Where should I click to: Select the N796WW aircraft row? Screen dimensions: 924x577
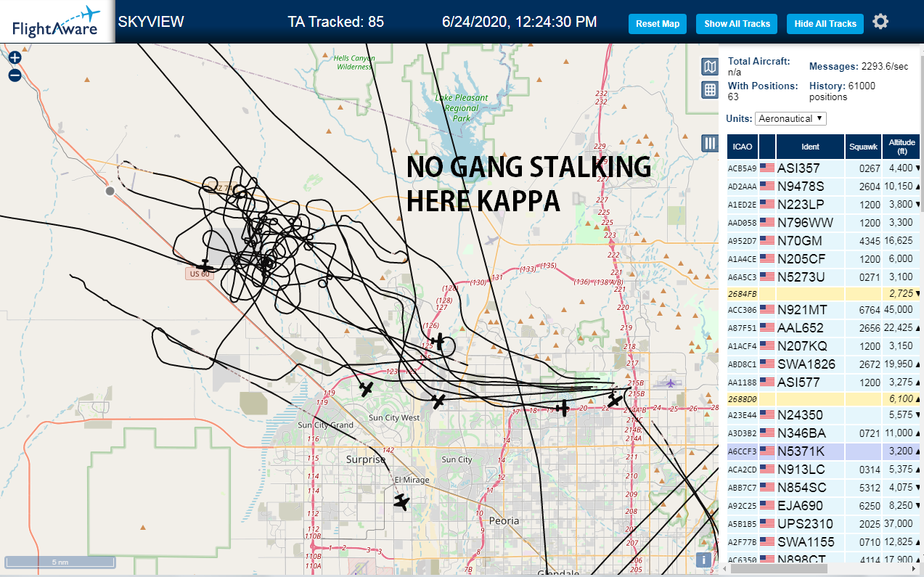pos(823,223)
